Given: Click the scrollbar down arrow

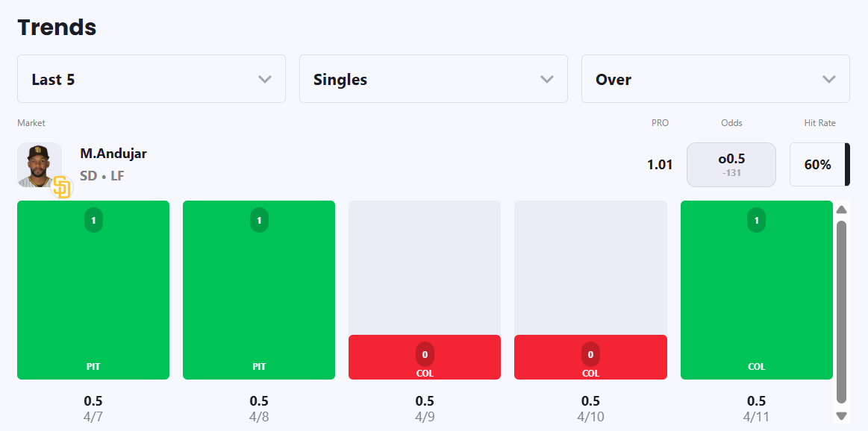Looking at the screenshot, I should [842, 416].
